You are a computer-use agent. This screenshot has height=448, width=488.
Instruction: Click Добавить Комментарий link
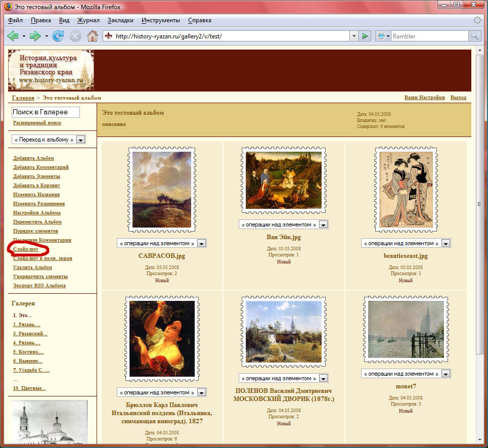pyautogui.click(x=41, y=167)
